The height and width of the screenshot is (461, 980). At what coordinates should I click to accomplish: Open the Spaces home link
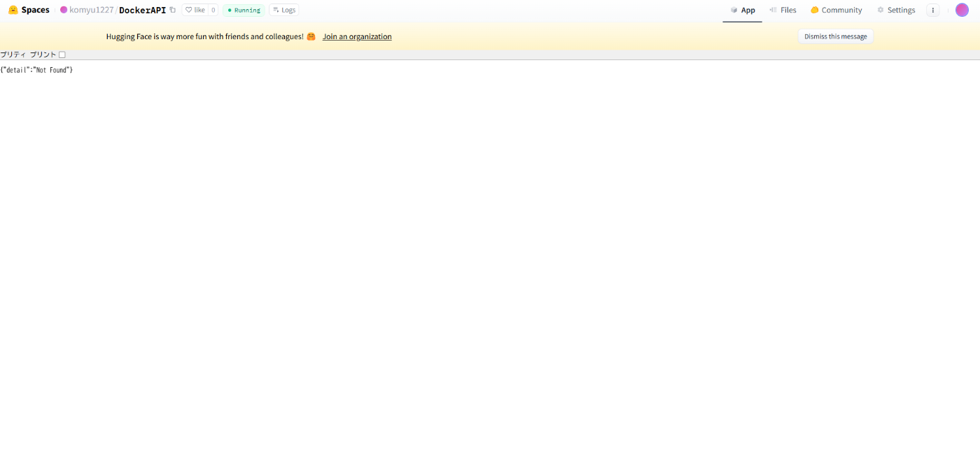[35, 10]
